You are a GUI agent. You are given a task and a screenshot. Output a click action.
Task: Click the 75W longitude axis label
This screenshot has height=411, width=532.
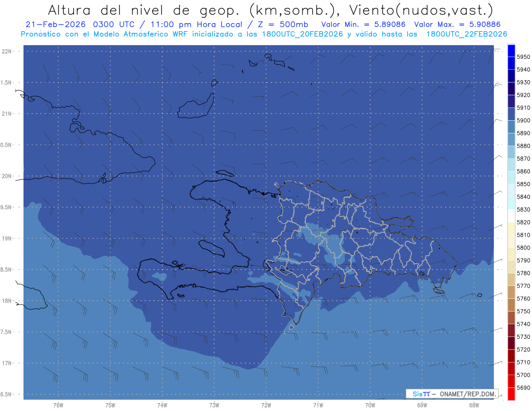(x=110, y=405)
